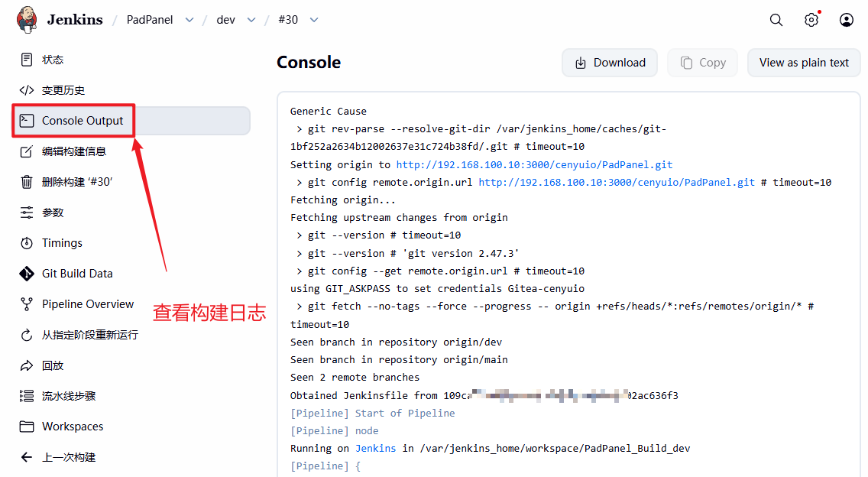This screenshot has width=868, height=477.
Task: Click the Git Build Data icon
Action: [x=27, y=274]
